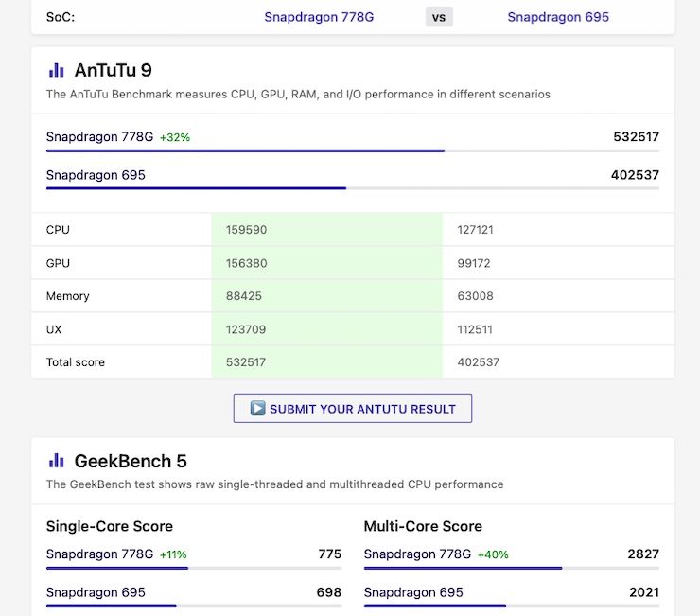Click Memory value 88425

pyautogui.click(x=244, y=296)
